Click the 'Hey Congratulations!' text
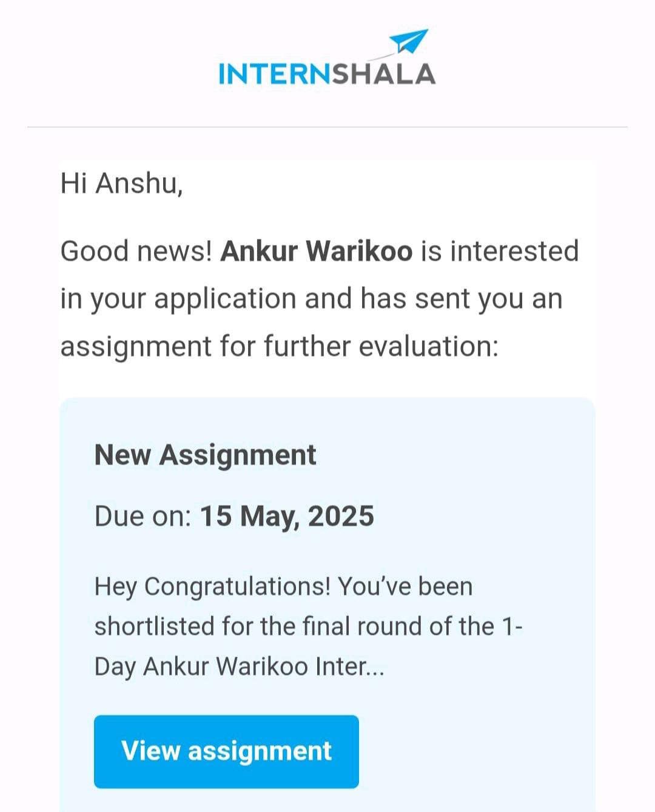655x812 pixels. 212,586
